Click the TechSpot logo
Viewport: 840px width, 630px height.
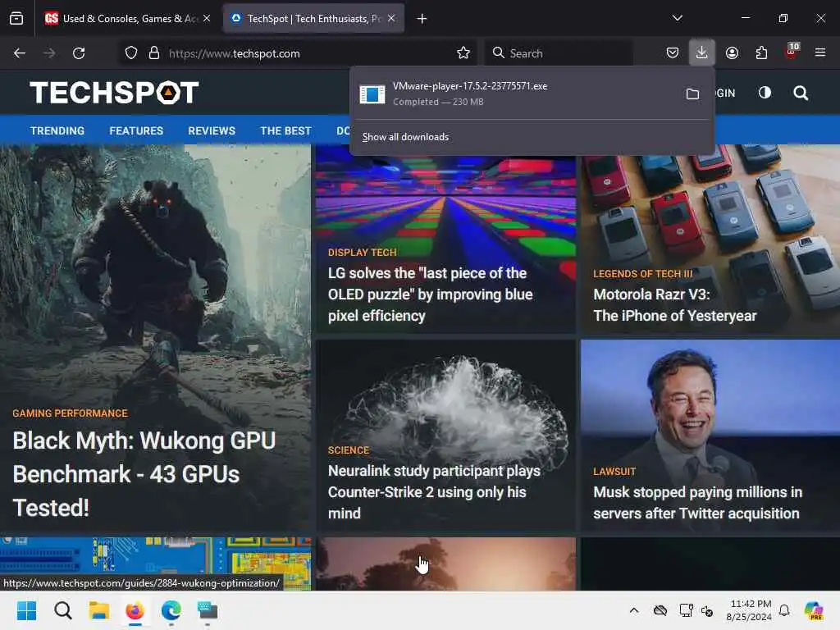click(114, 93)
